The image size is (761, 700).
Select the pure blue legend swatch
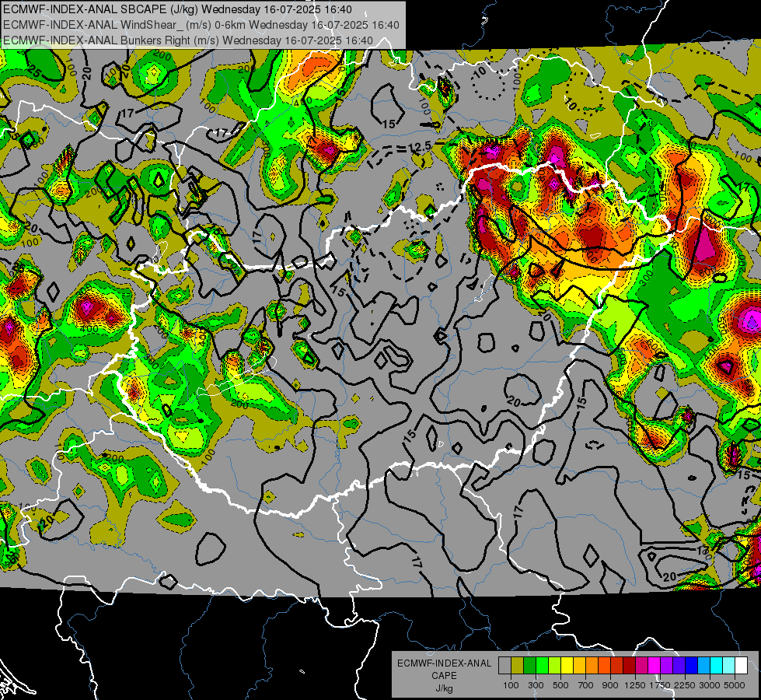692,666
